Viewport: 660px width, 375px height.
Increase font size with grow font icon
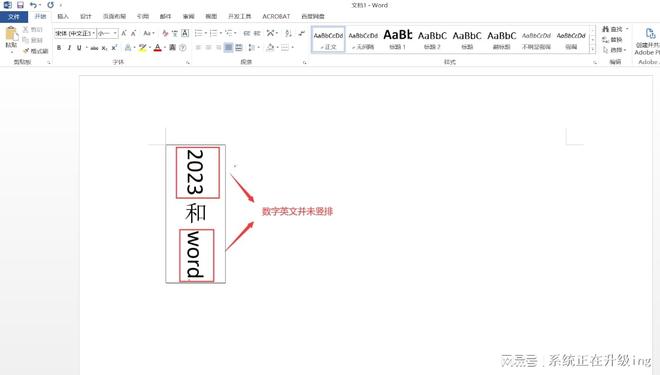(x=124, y=33)
